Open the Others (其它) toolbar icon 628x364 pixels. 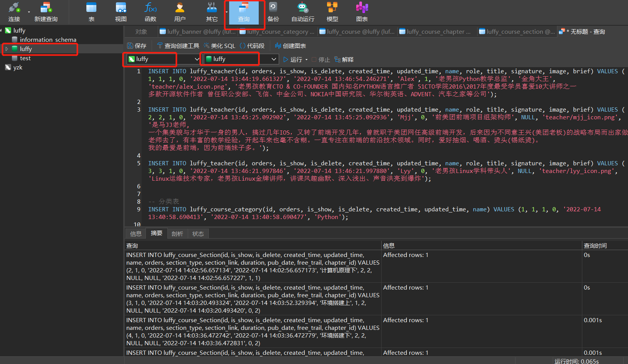(x=212, y=12)
